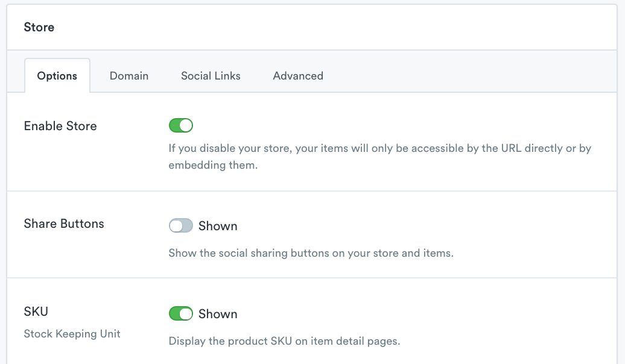Click the 'embedding them.' description line
Image resolution: width=625 pixels, height=364 pixels.
[x=213, y=165]
